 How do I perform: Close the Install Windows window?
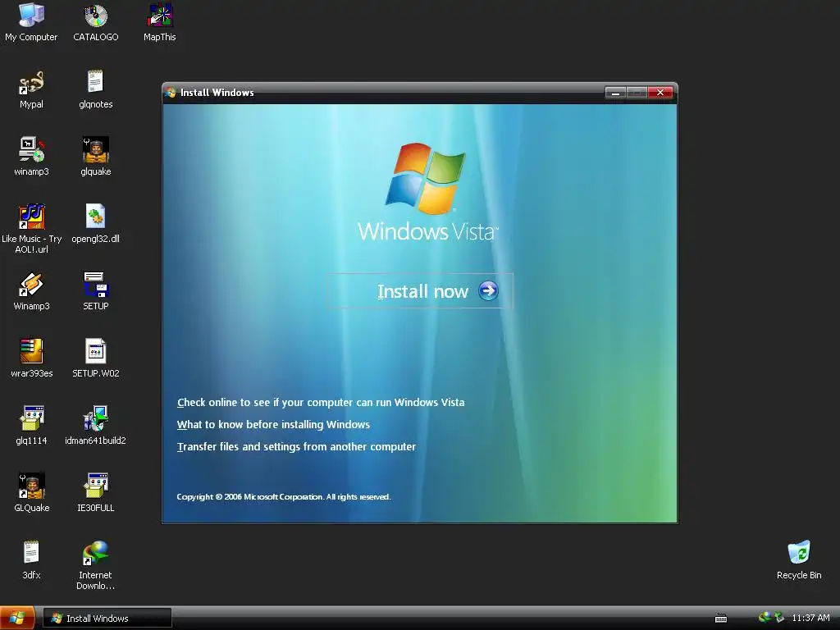[660, 93]
